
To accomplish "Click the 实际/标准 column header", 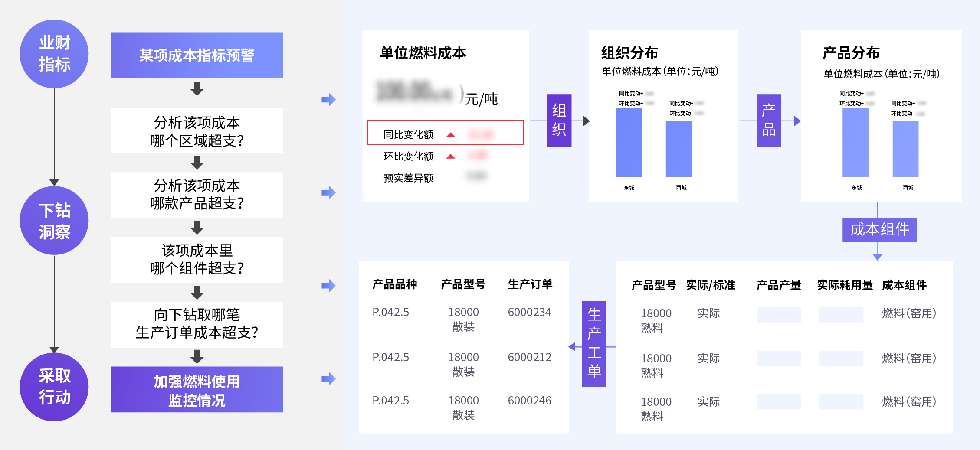I will 711,285.
